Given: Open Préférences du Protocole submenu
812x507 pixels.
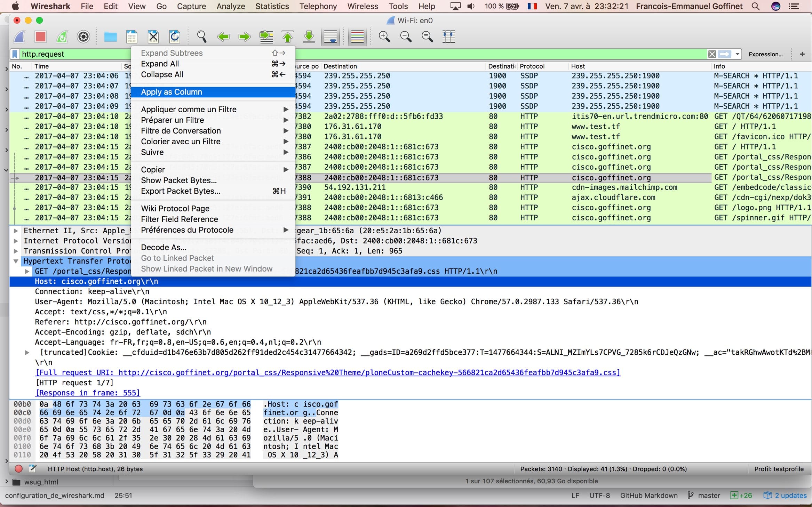Looking at the screenshot, I should 213,230.
